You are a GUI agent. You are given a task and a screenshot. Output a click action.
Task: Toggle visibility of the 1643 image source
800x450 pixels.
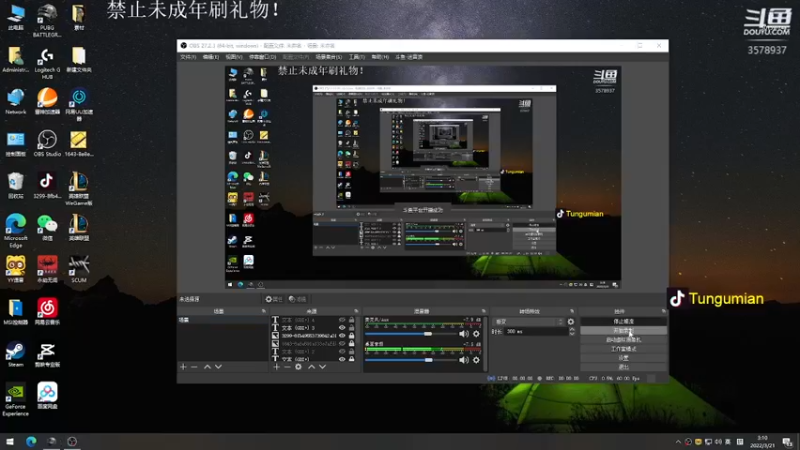click(x=342, y=343)
